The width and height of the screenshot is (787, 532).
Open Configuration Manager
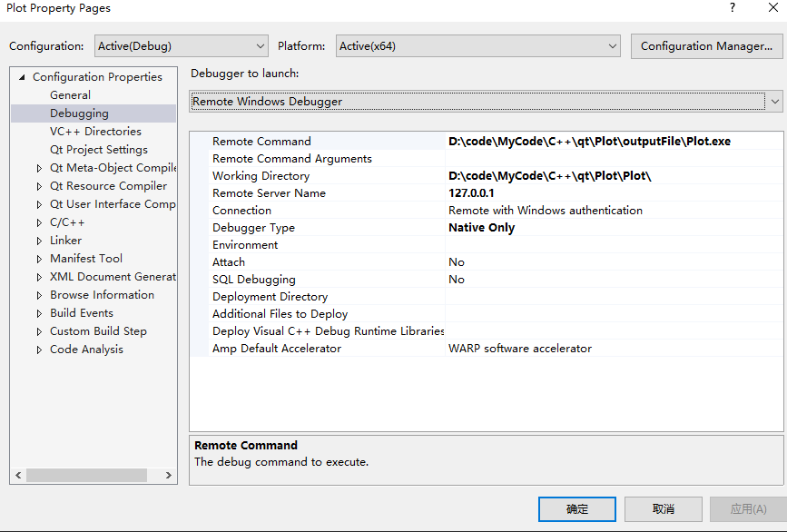(706, 46)
